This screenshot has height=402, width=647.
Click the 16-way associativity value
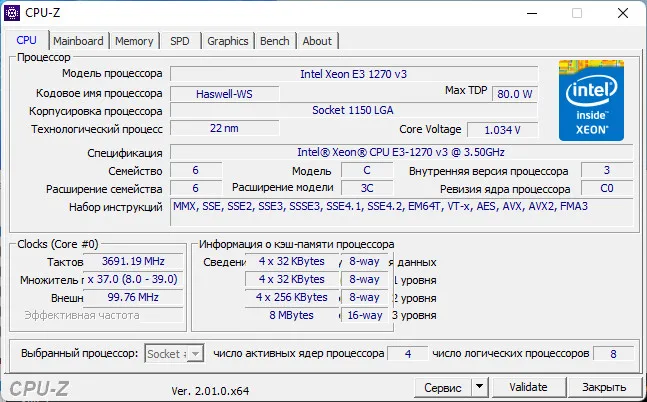pyautogui.click(x=365, y=315)
